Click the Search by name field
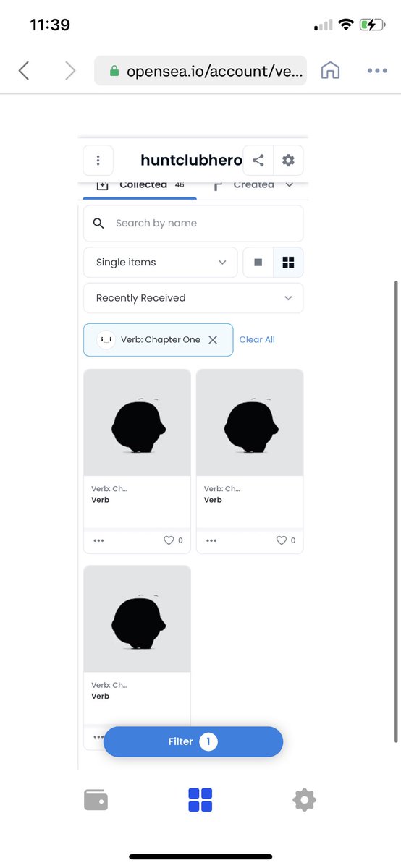This screenshot has height=868, width=401. [x=193, y=224]
